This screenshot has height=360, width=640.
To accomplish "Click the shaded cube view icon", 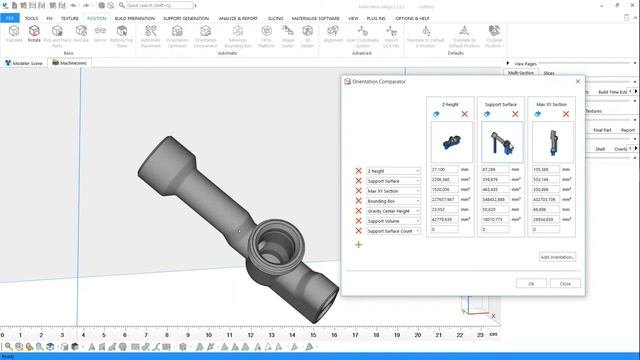I will [75, 347].
